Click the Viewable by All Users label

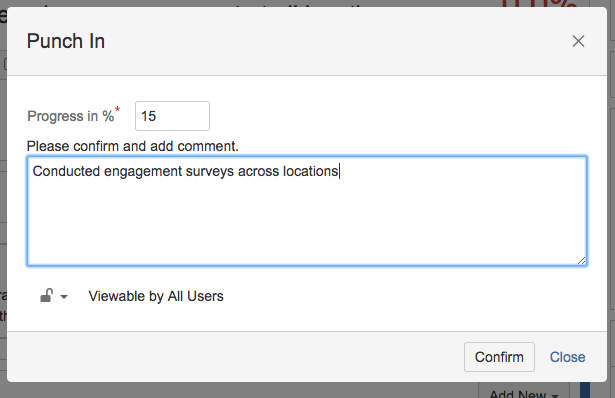click(156, 296)
